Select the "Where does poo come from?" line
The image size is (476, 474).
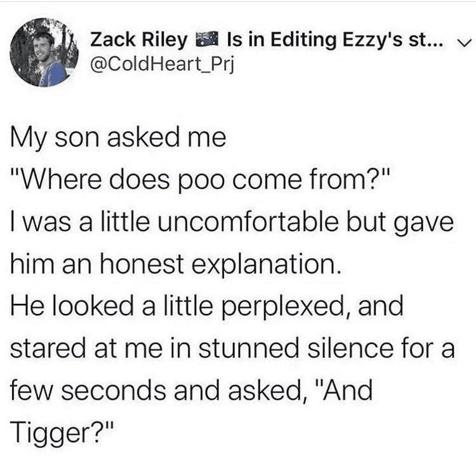pos(200,180)
